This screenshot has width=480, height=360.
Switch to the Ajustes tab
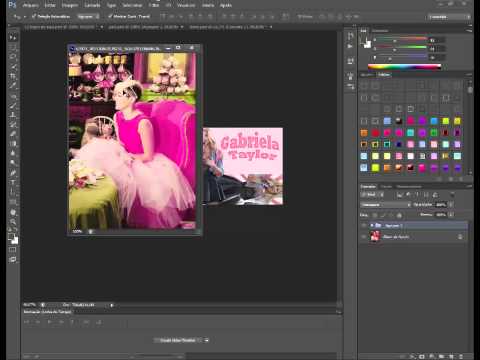coord(366,75)
